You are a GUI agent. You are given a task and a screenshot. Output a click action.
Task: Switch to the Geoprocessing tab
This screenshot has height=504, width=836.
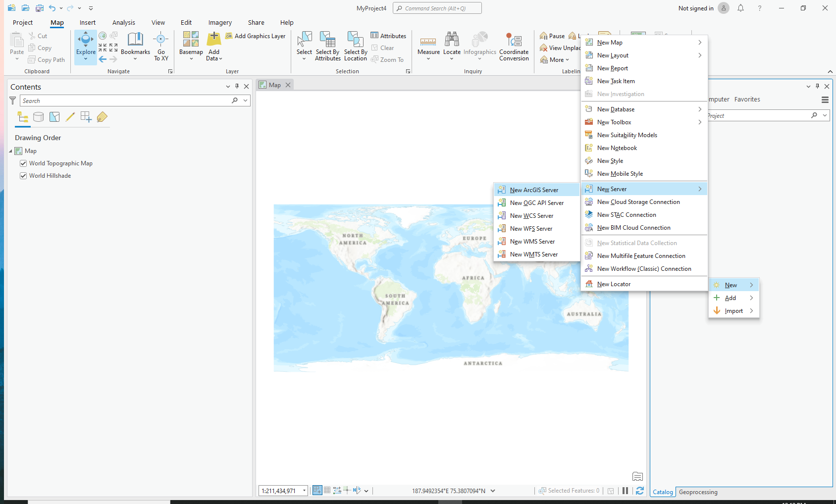[x=698, y=492]
